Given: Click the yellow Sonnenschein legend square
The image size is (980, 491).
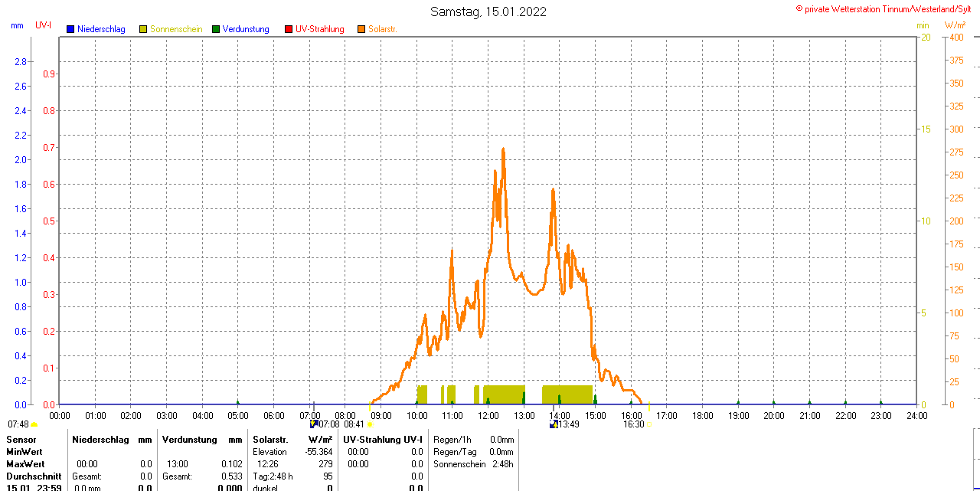Looking at the screenshot, I should pyautogui.click(x=143, y=29).
